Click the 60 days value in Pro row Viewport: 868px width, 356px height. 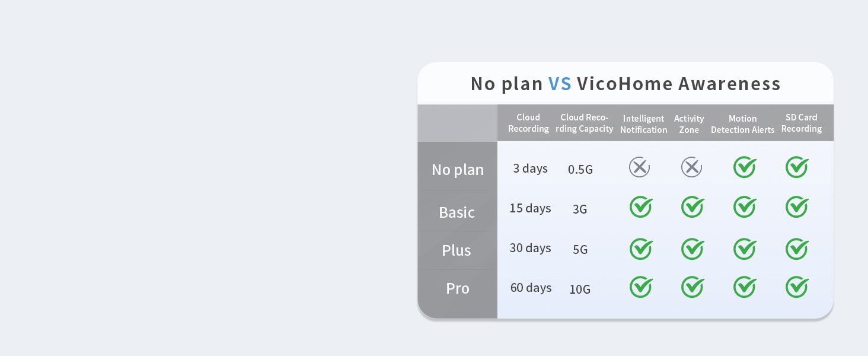[x=531, y=288]
